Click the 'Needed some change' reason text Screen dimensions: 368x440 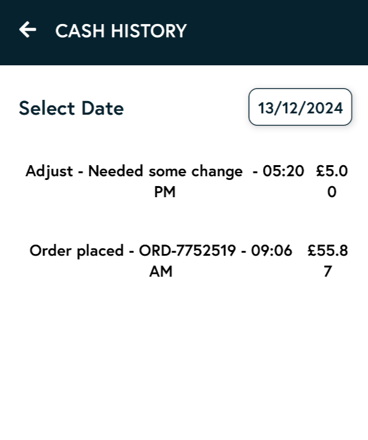[165, 171]
